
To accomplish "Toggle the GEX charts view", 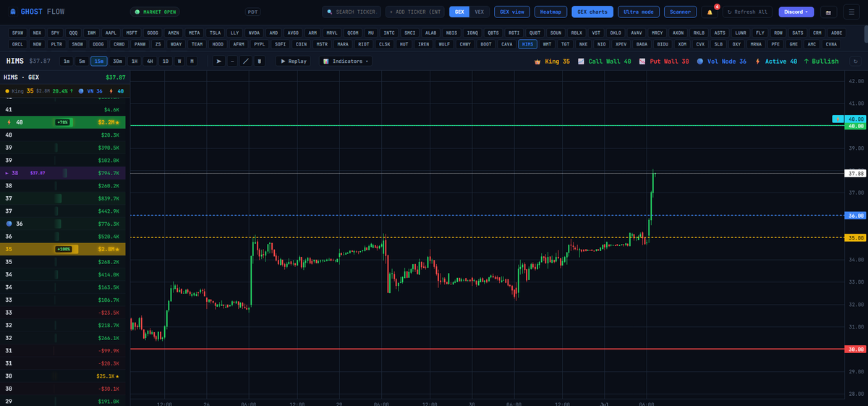I will coord(592,12).
